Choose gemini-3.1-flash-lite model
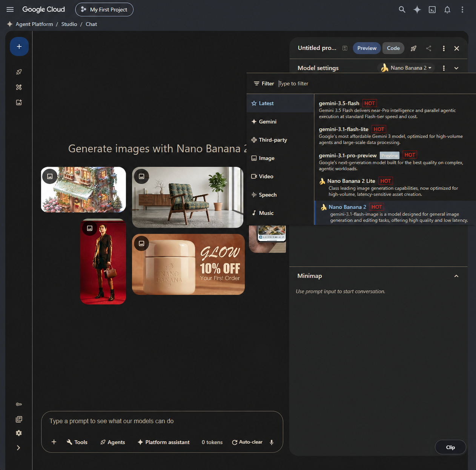476x470 pixels. (395, 135)
